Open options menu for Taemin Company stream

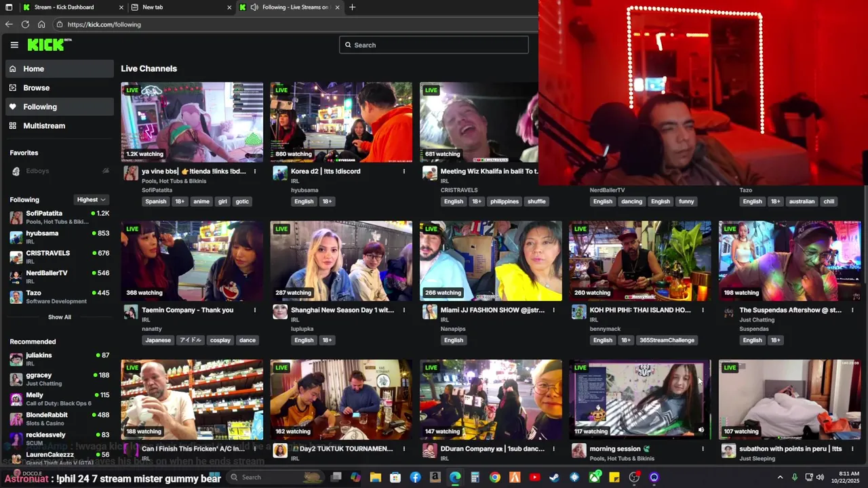pos(255,310)
